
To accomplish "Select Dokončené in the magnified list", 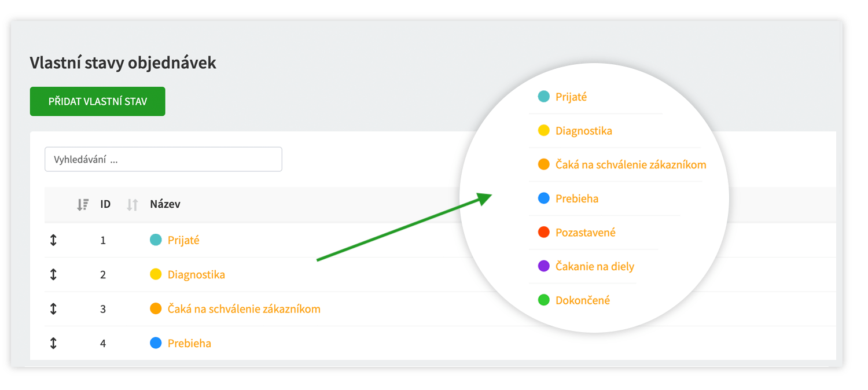I will tap(583, 300).
